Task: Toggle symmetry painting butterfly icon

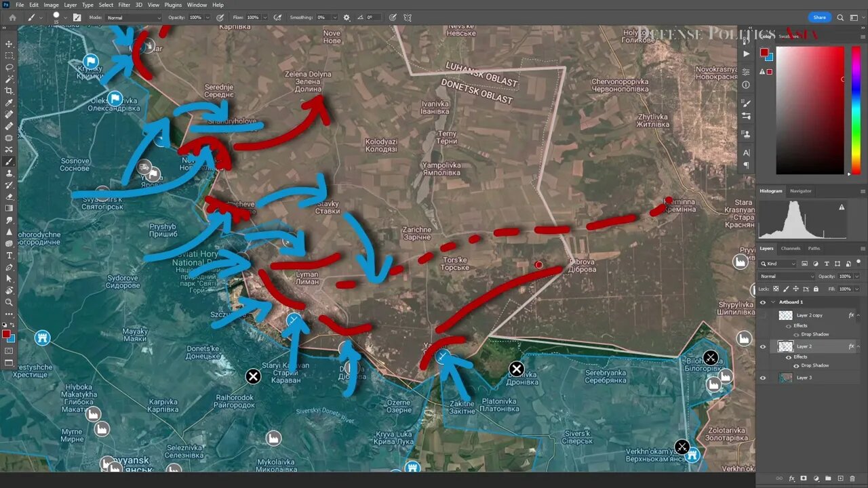Action: 407,18
